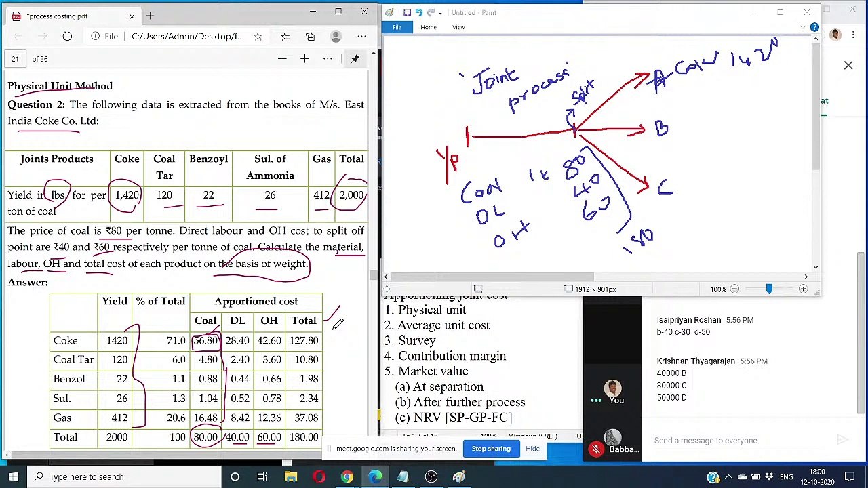
Task: Expand the collapsed Paint ribbon chevron
Action: [x=804, y=27]
